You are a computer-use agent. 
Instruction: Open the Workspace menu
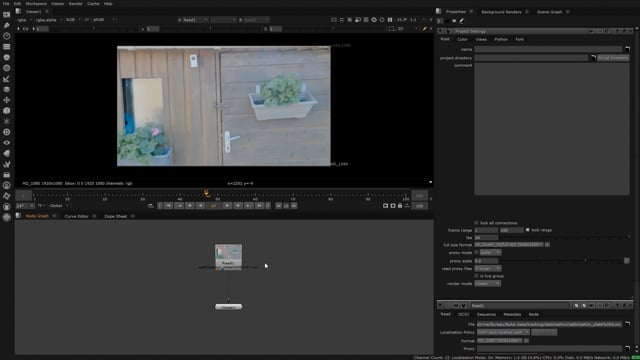point(36,4)
